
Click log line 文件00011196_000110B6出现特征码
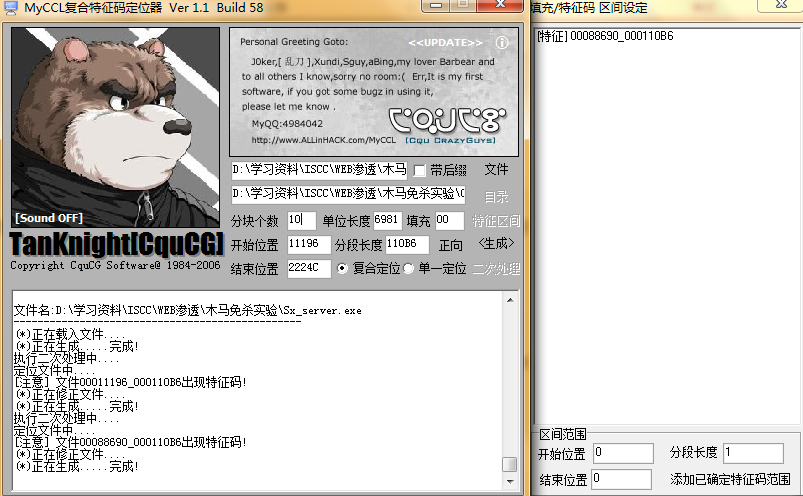tap(131, 382)
